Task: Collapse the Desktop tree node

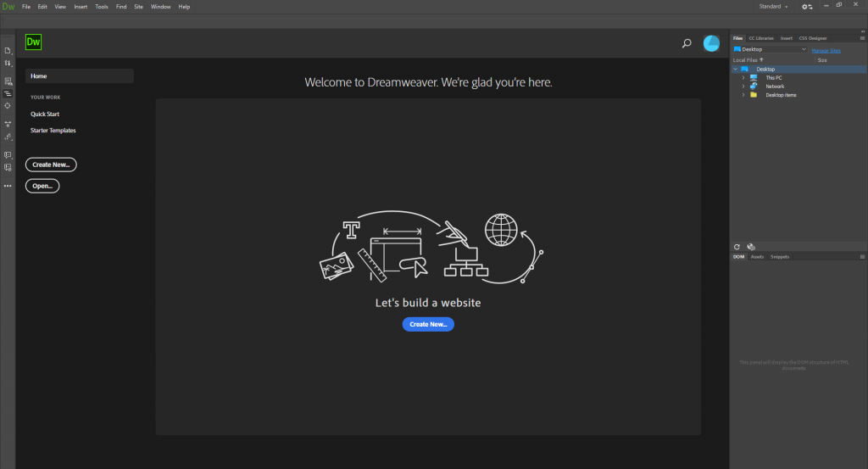Action: (x=735, y=70)
